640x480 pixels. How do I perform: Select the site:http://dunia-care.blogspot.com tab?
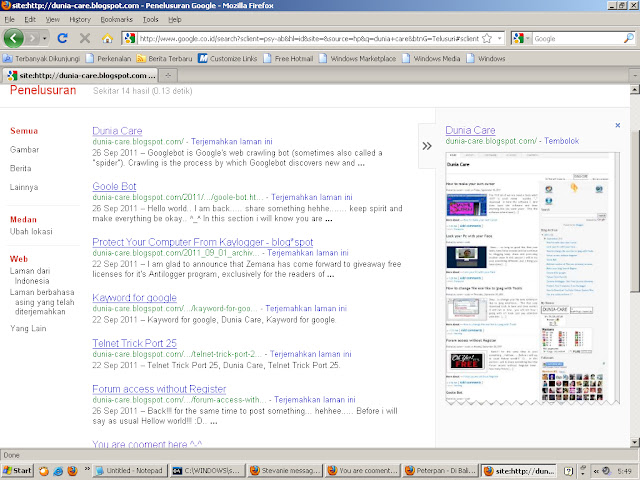[80, 76]
